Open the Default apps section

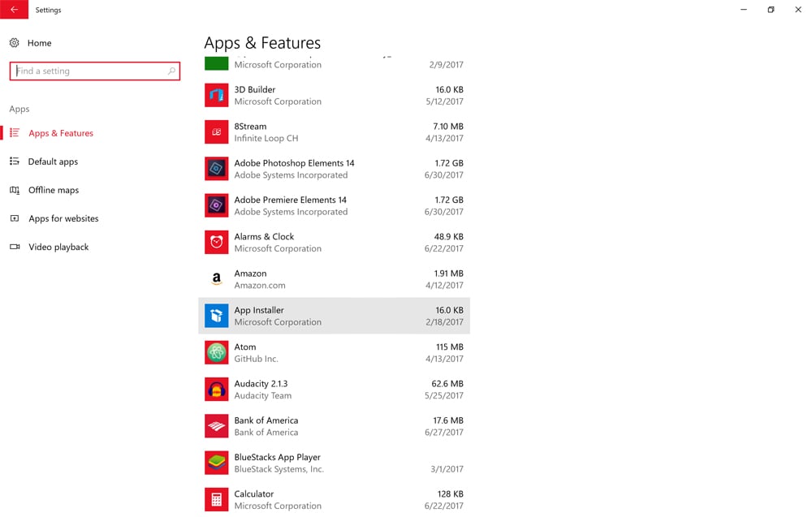[53, 162]
